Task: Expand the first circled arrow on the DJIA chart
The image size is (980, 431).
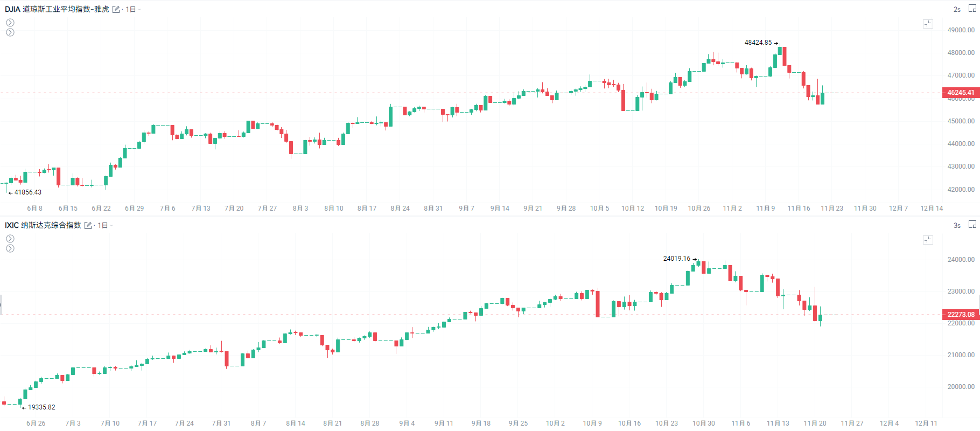Action: (10, 23)
